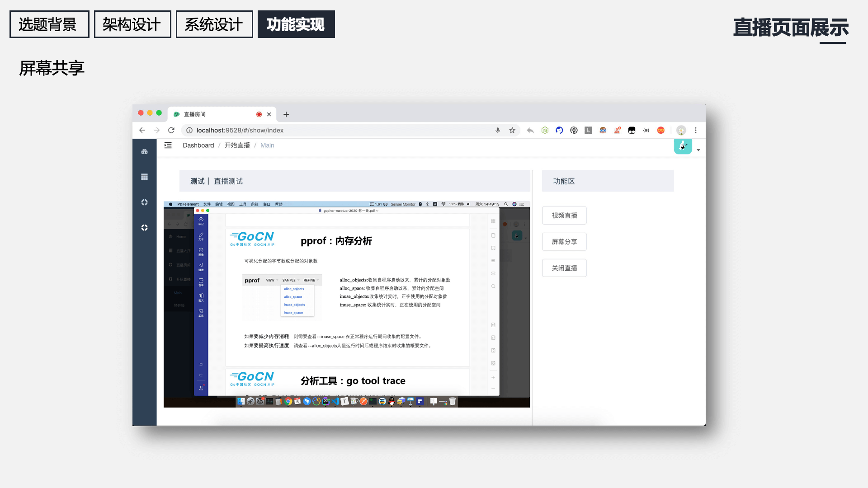Select the 架构设计 slide tab
This screenshot has width=868, height=488.
[132, 24]
